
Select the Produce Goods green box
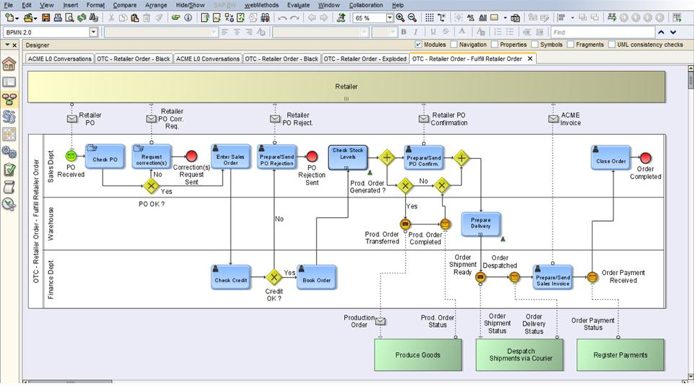[418, 355]
